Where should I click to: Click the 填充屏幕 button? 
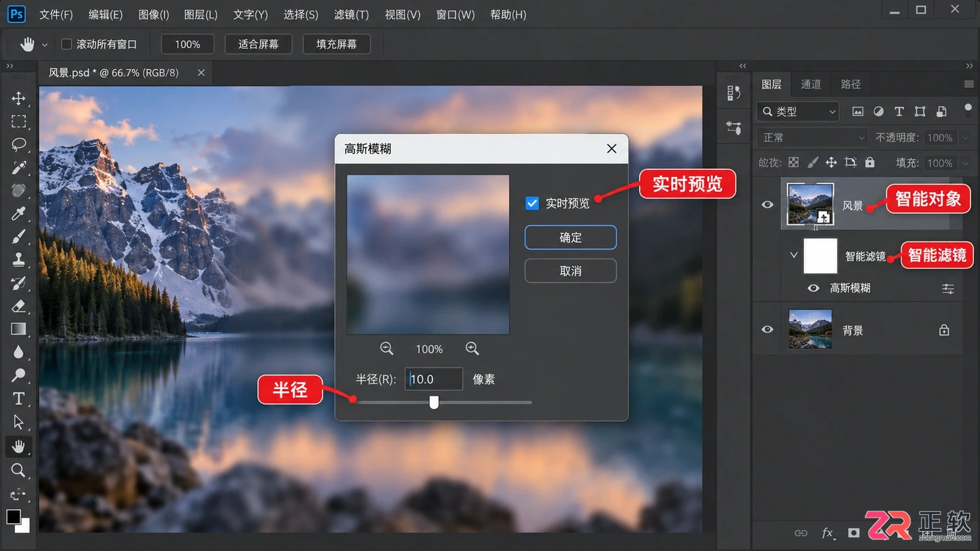[337, 44]
